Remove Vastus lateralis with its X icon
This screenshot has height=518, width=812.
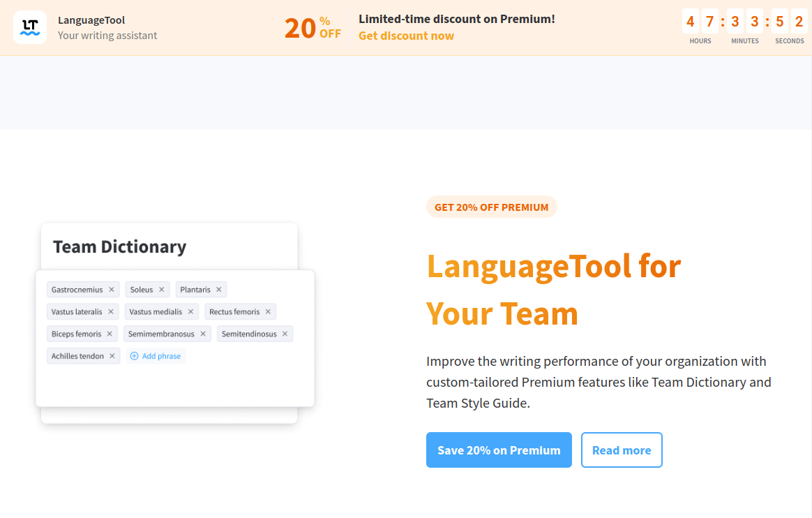[x=111, y=312]
